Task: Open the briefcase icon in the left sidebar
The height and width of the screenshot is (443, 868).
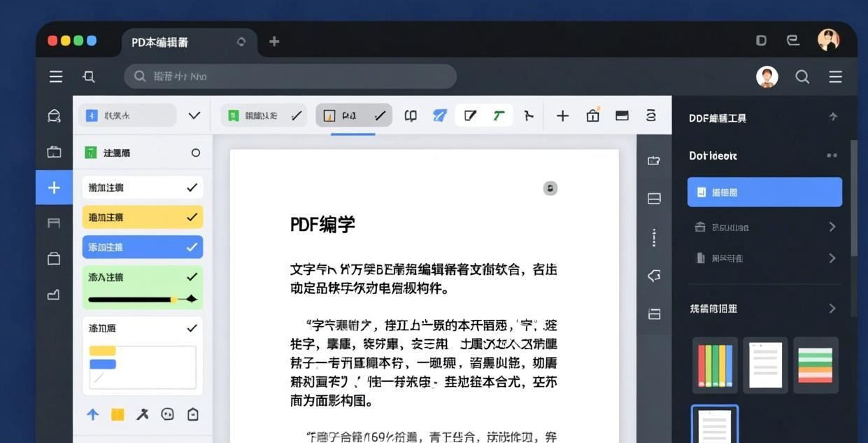Action: [54, 152]
